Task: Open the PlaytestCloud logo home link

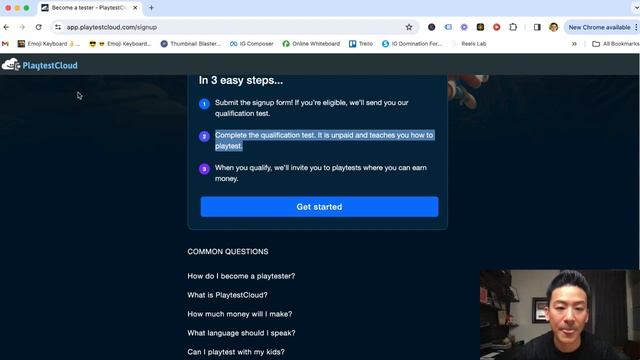Action: (40, 65)
